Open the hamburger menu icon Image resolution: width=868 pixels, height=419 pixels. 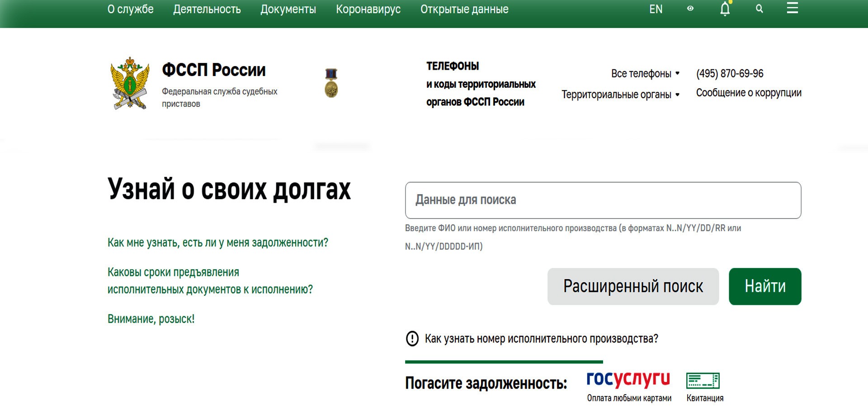[793, 8]
